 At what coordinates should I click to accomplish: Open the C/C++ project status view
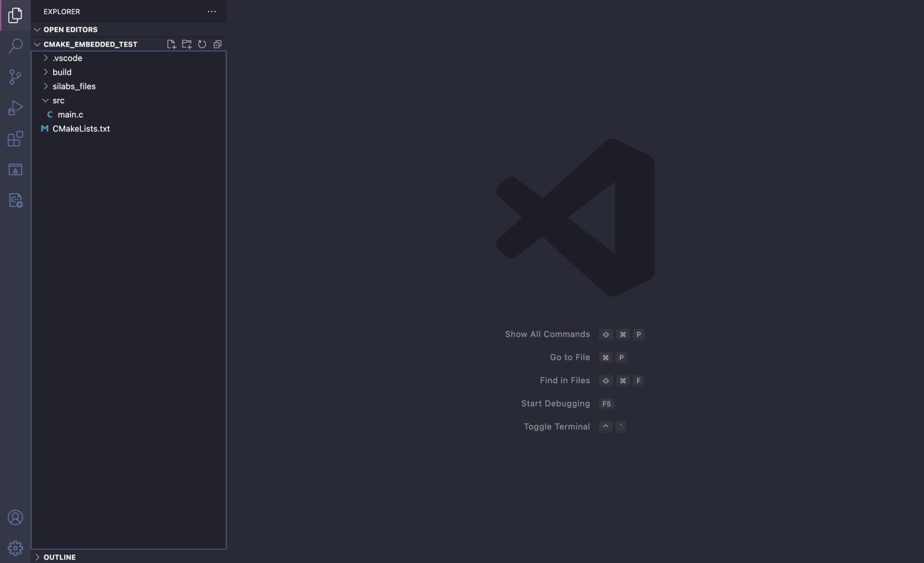16,200
